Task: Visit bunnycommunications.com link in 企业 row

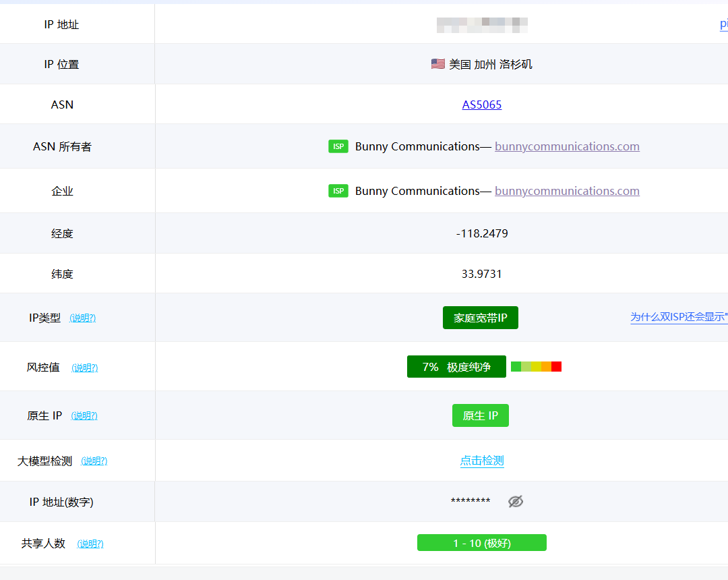Action: pyautogui.click(x=567, y=191)
